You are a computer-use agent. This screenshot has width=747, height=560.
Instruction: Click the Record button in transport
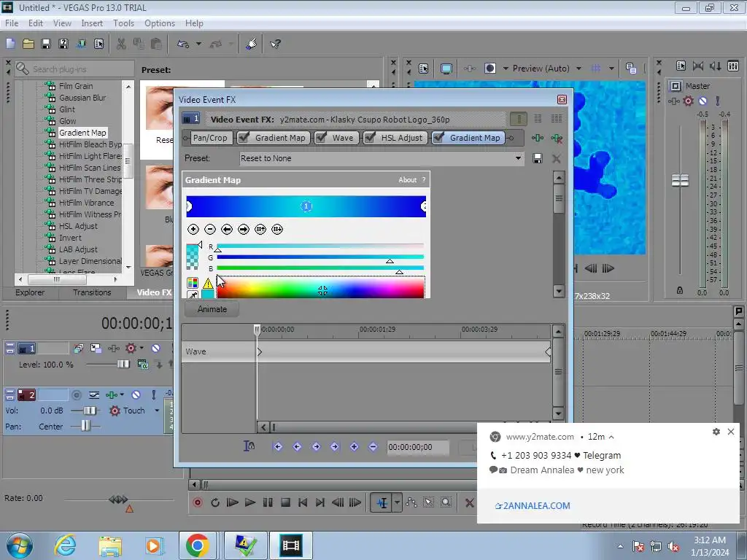(198, 502)
